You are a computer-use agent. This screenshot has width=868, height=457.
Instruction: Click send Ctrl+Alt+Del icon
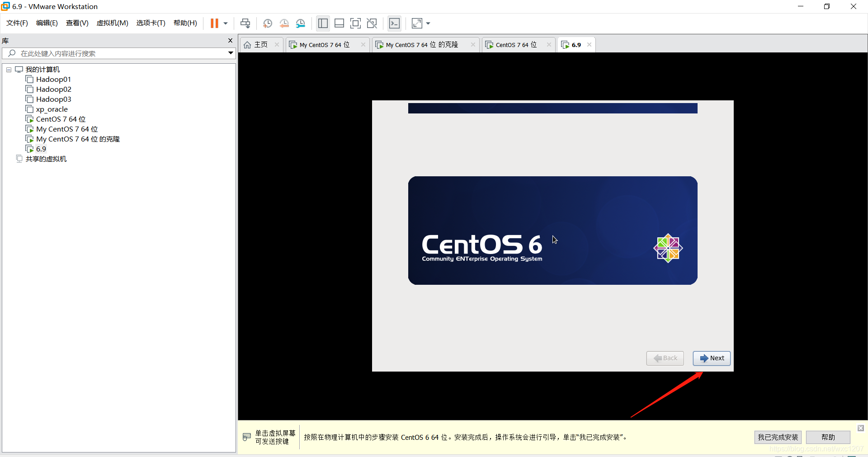coord(245,23)
